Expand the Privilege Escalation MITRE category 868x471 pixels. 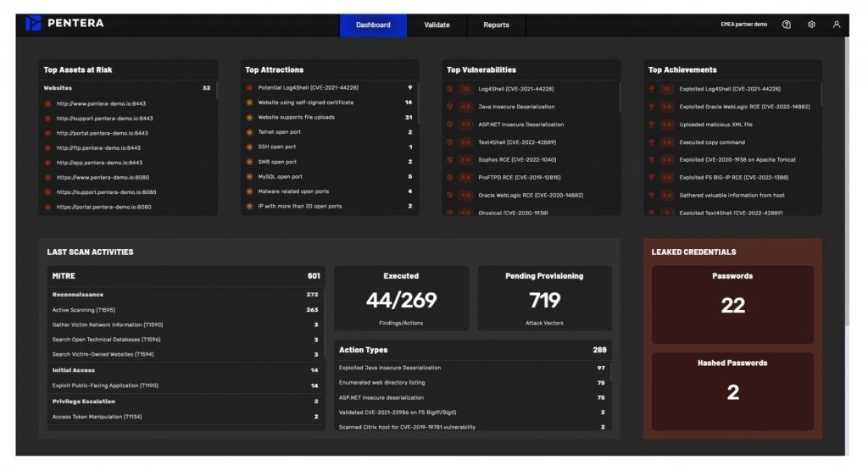[83, 402]
